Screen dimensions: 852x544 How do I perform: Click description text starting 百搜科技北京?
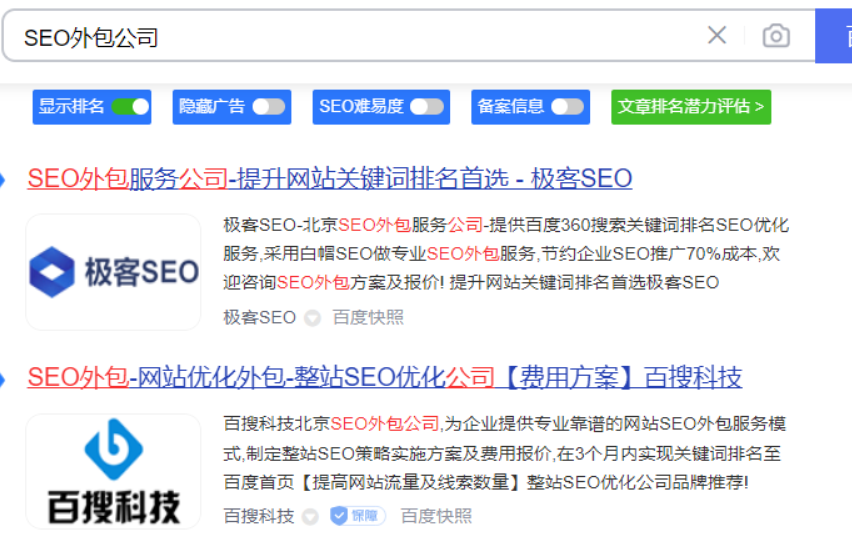pos(505,453)
